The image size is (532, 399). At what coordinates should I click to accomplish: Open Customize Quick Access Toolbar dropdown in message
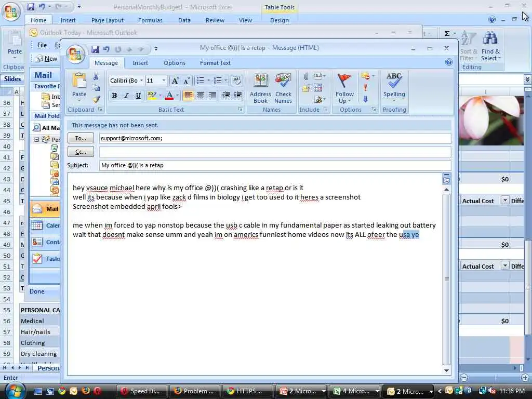[x=156, y=49]
